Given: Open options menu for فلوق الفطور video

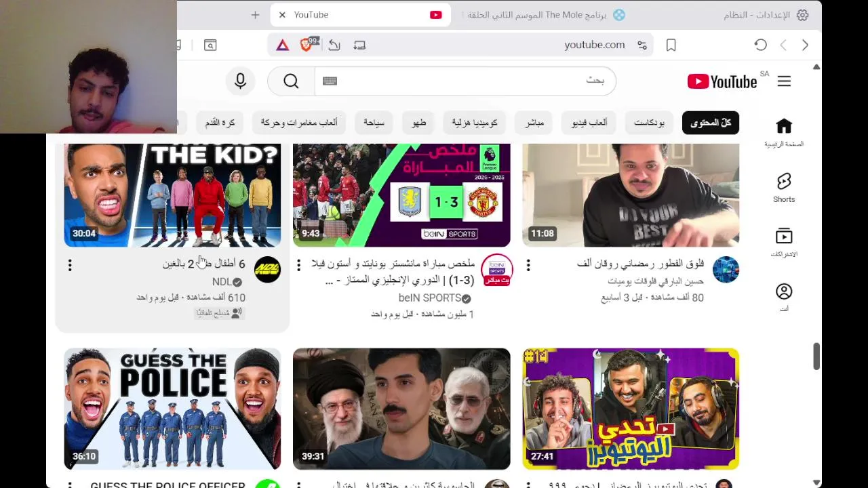Looking at the screenshot, I should coord(528,266).
